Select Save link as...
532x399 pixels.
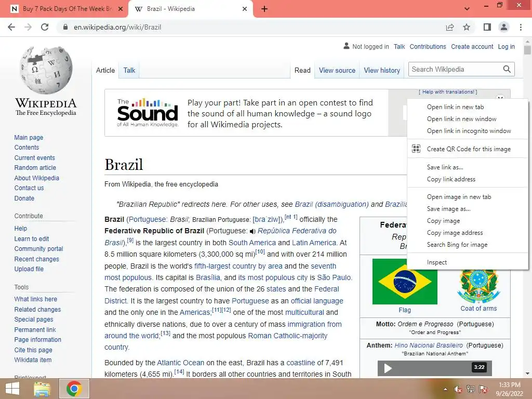pyautogui.click(x=445, y=167)
